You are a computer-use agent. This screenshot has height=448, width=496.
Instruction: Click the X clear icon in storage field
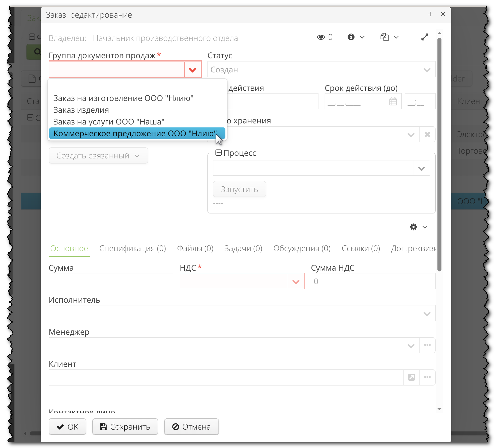coord(427,134)
